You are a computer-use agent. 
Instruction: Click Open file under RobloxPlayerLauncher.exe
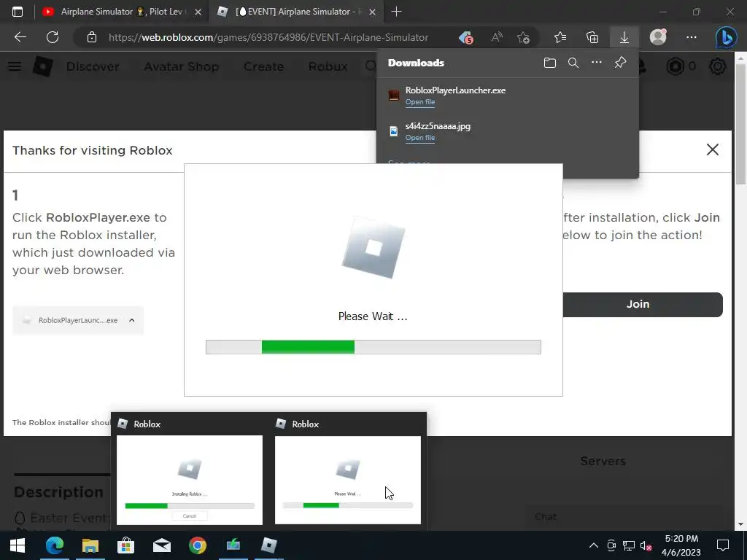click(419, 102)
